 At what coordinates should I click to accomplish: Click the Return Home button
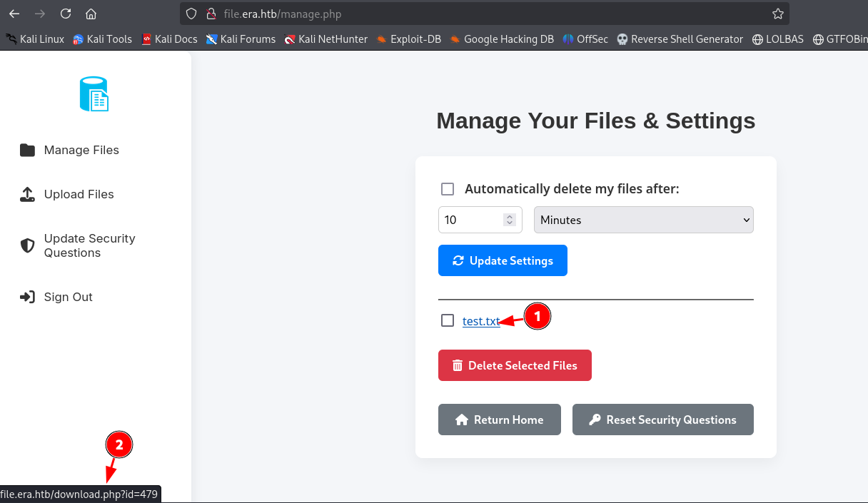tap(499, 420)
